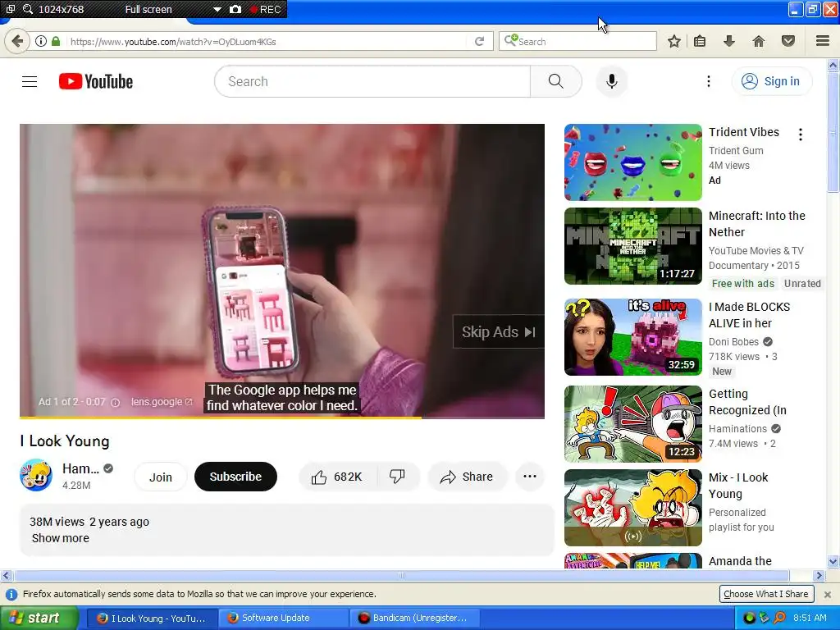Start recording with Bandicam REC button

tap(266, 9)
